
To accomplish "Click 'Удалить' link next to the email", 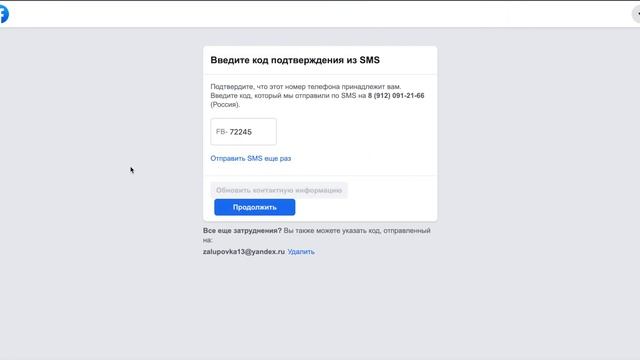I will coord(301,252).
